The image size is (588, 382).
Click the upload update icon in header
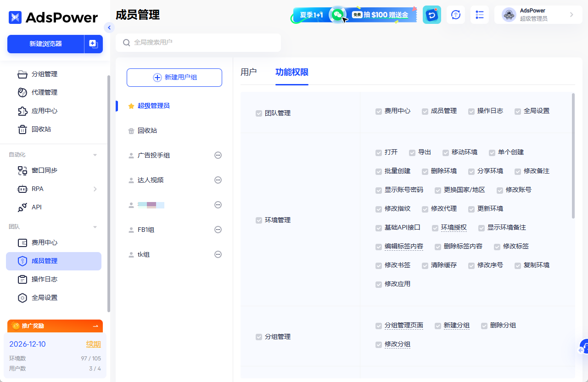click(456, 15)
